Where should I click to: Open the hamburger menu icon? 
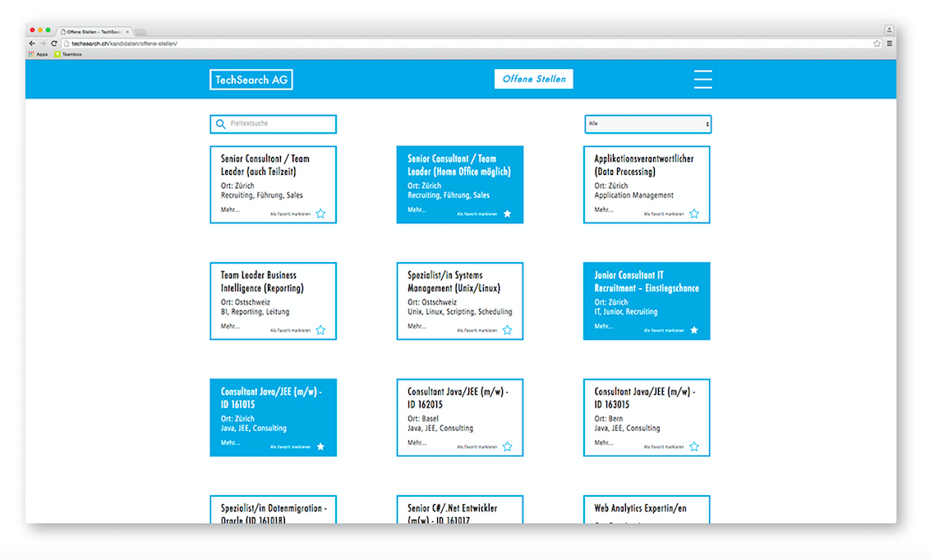pyautogui.click(x=702, y=79)
